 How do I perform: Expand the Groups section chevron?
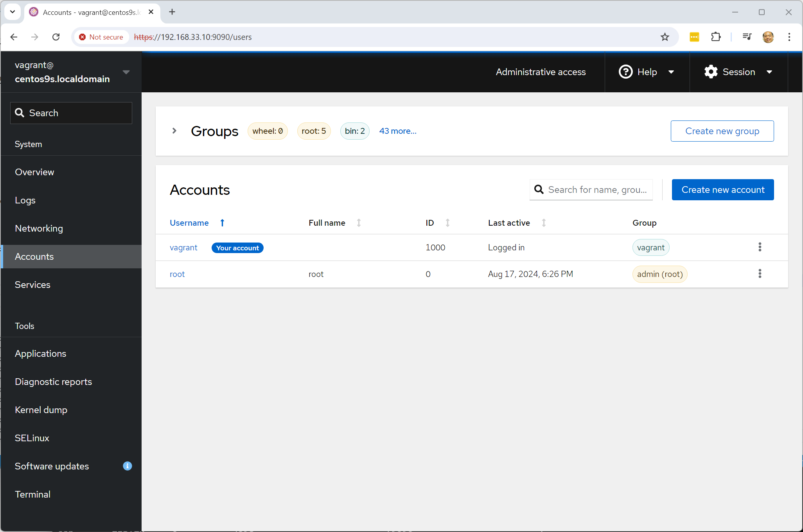click(174, 131)
